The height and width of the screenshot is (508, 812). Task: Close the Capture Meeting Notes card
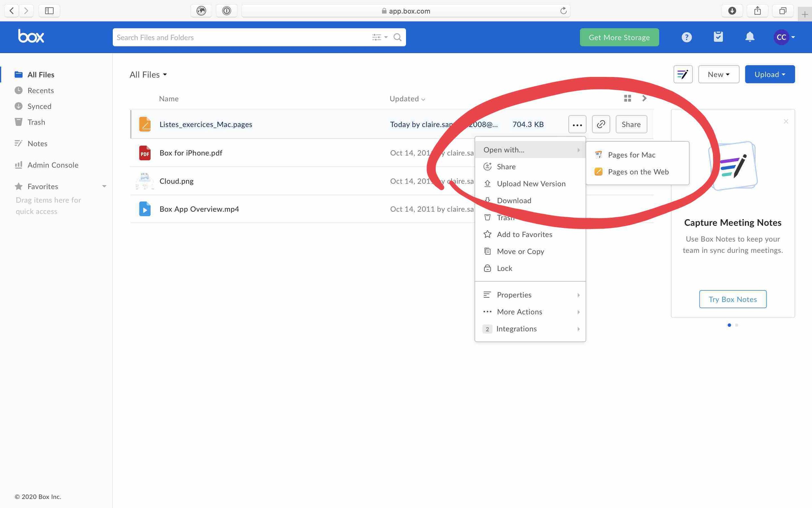tap(786, 121)
